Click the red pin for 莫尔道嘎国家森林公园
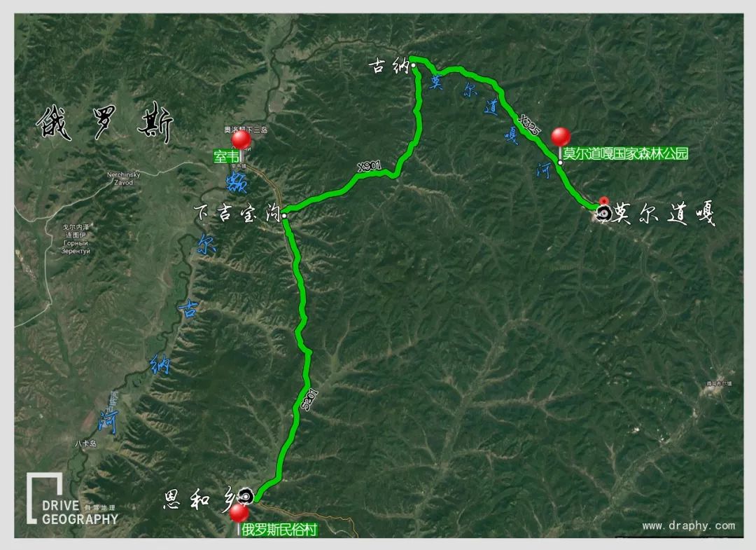Viewport: 756px width, 550px height. point(561,137)
